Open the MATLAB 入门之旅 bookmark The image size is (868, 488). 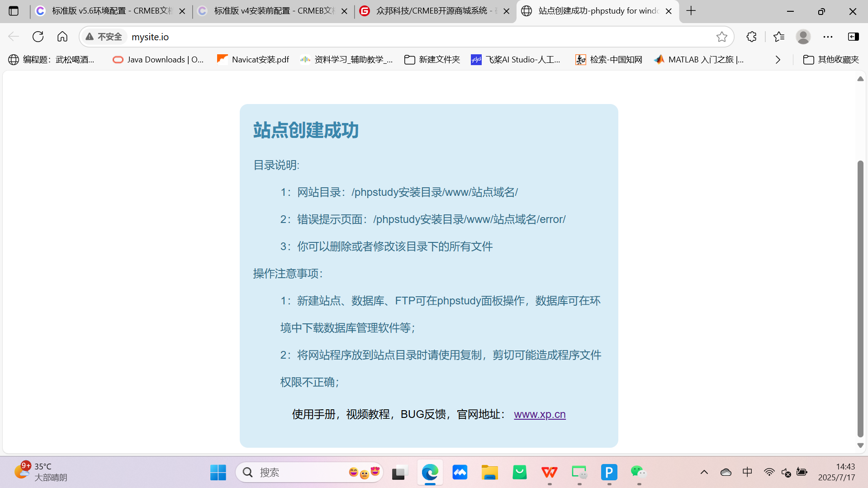tap(699, 60)
